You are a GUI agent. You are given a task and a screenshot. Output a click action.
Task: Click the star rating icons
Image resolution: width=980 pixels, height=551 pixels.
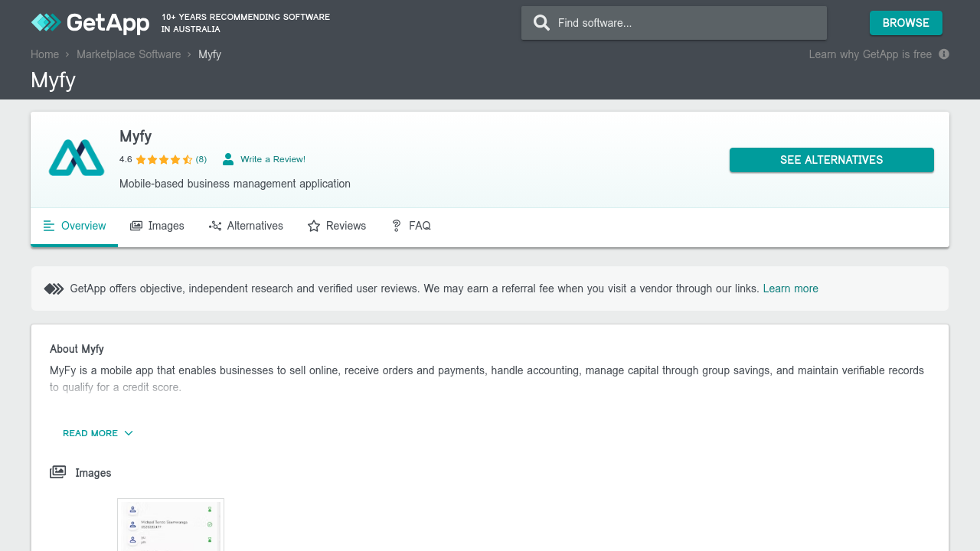164,159
